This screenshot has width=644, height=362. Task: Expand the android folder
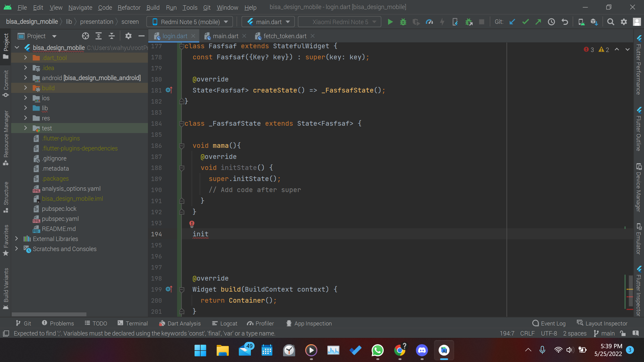click(25, 78)
